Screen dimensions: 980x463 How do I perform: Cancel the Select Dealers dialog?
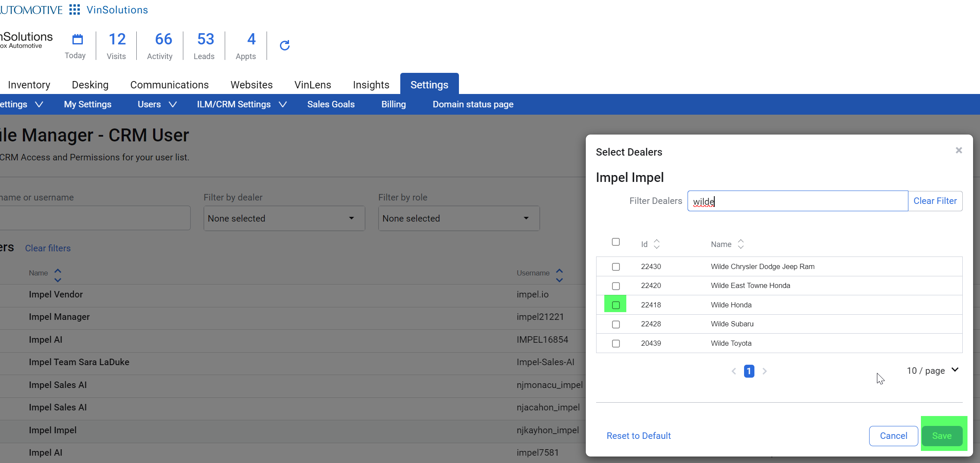893,436
